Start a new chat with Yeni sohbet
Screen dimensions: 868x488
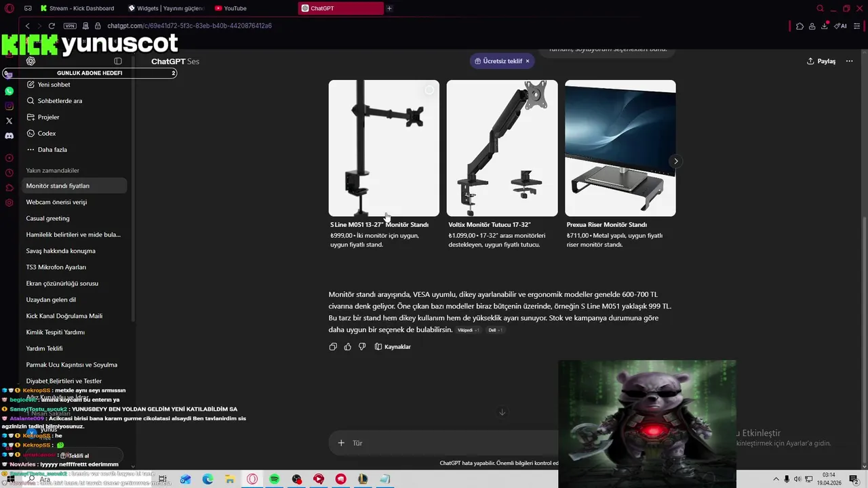point(75,85)
